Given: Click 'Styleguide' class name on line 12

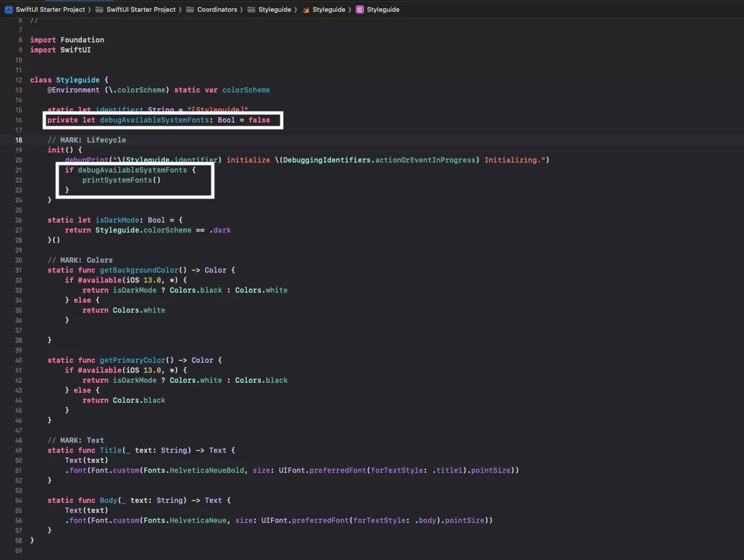Looking at the screenshot, I should tap(78, 80).
